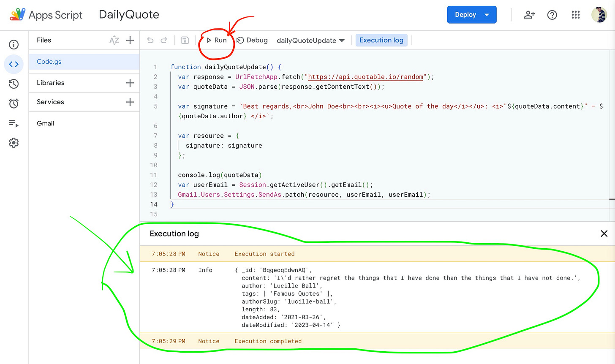Click 'signature: signature' code on line 8
Viewport: 615px width, 364px height.
tap(224, 146)
